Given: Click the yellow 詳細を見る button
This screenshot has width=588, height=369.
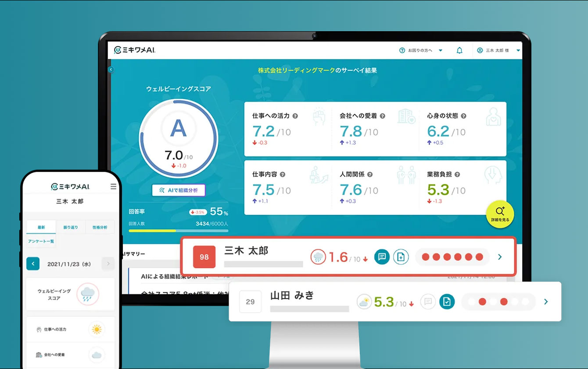Looking at the screenshot, I should tap(500, 214).
